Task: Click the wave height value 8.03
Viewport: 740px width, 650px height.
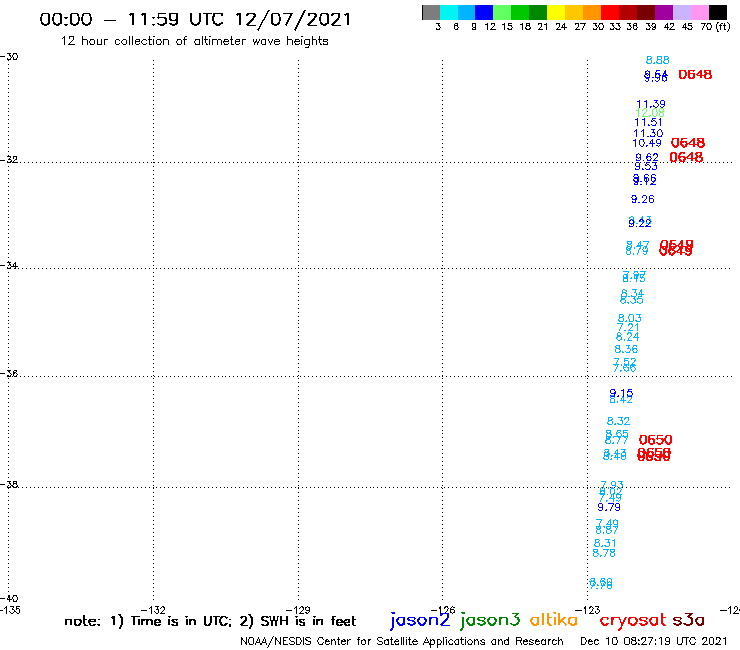Action: (630, 318)
